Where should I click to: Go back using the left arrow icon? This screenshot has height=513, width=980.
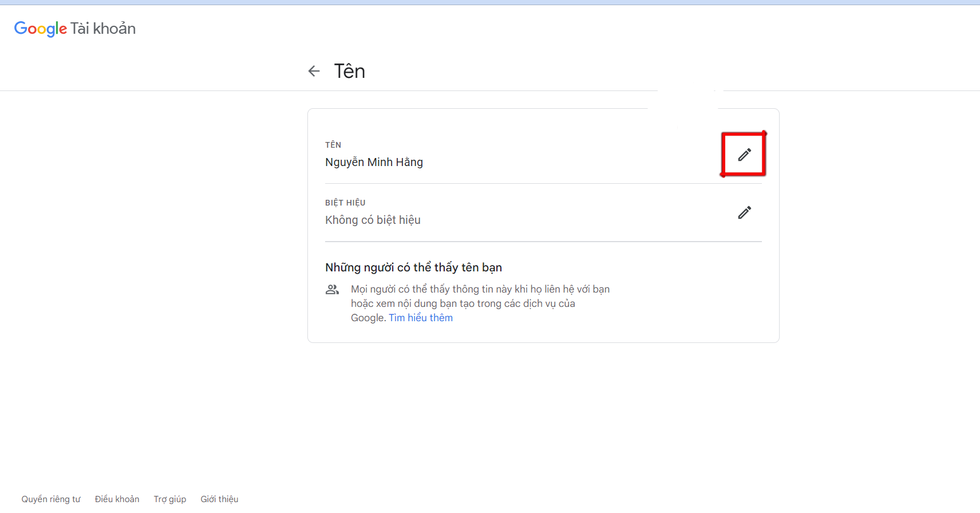(314, 71)
